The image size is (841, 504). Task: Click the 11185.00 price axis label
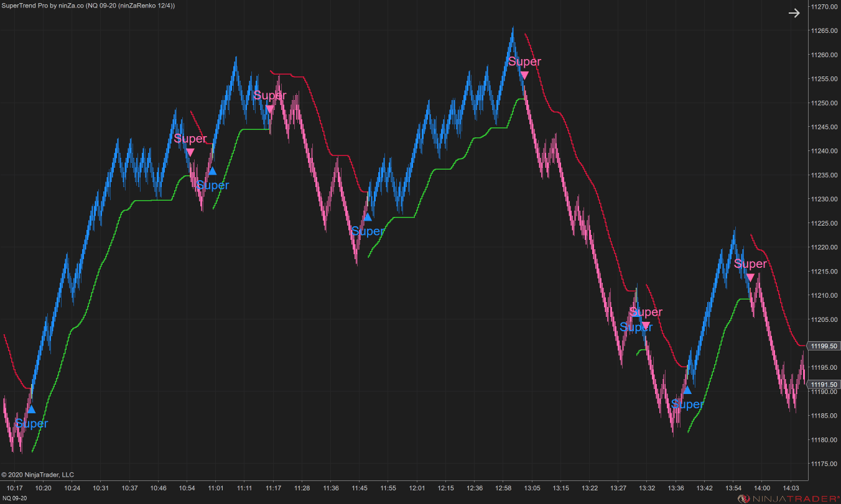point(825,416)
